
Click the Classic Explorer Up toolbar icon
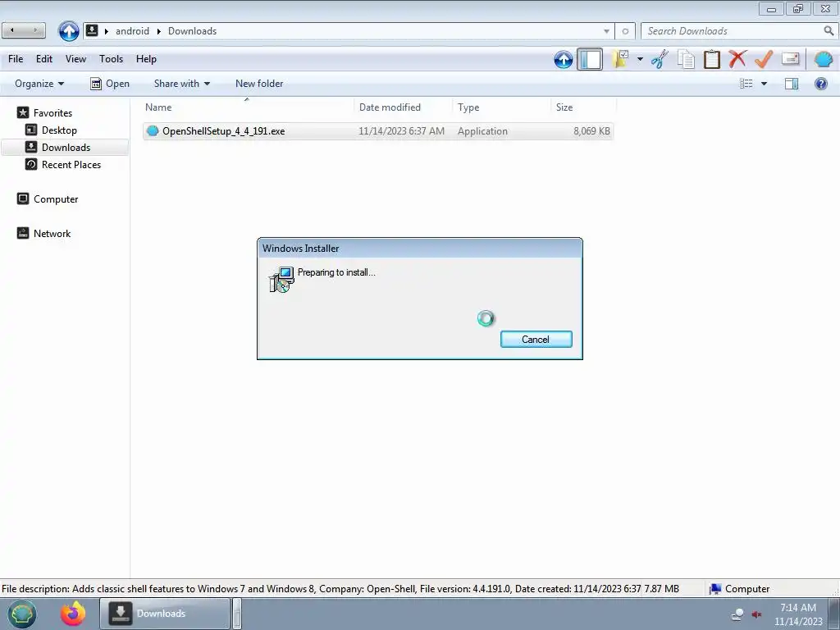click(563, 59)
